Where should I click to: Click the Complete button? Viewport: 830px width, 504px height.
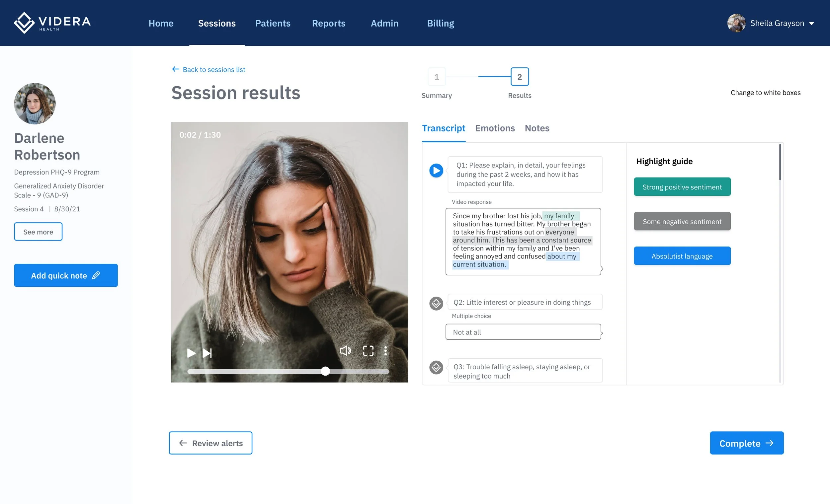click(747, 443)
